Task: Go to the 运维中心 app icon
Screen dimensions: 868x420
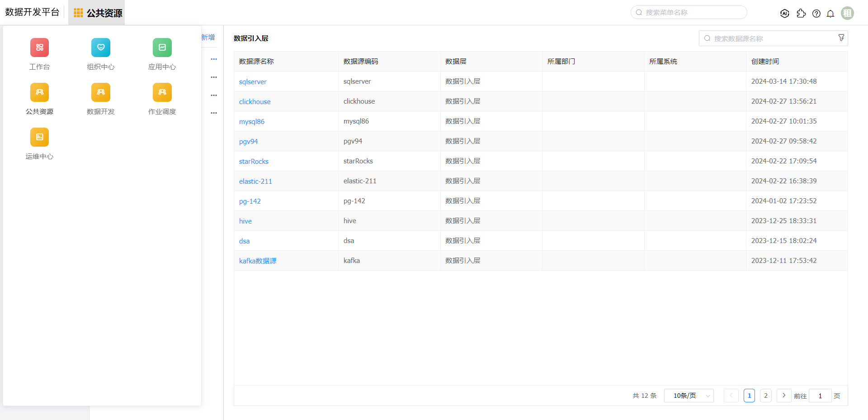Action: pos(39,138)
